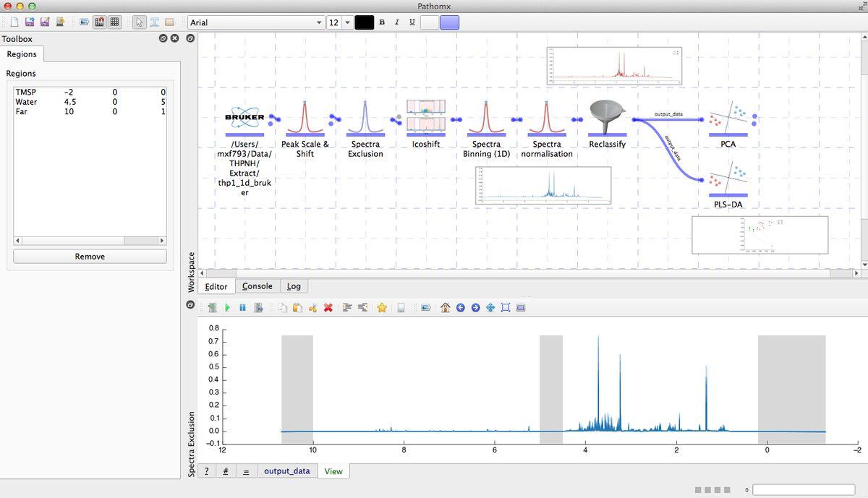Close the Toolbox panel
The image size is (868, 498).
pyautogui.click(x=174, y=38)
